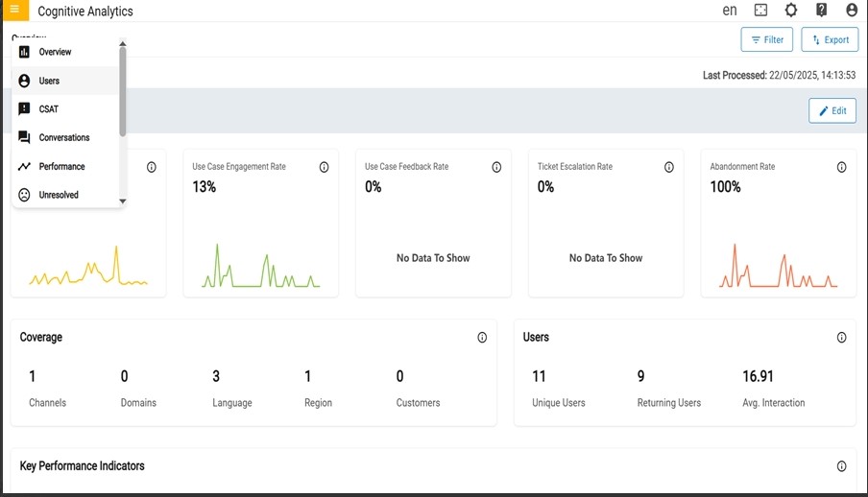Screen dimensions: 868x497
Task: Switch theme using the brightness icon
Action: [791, 11]
